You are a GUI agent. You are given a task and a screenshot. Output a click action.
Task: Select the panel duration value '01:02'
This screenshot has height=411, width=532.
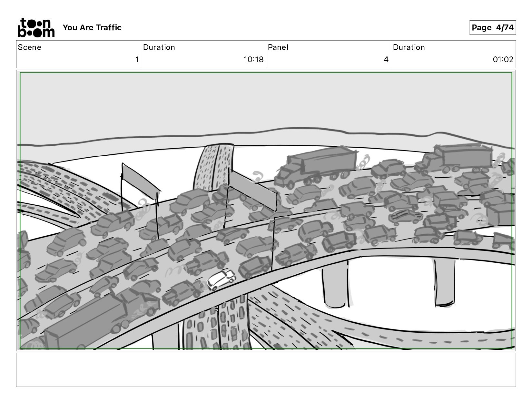point(503,60)
